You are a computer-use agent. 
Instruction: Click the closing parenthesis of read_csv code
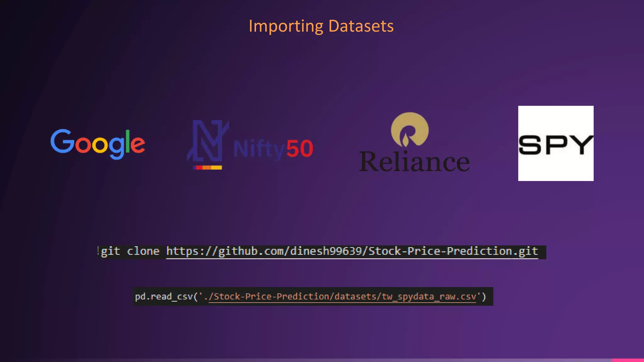(x=484, y=297)
